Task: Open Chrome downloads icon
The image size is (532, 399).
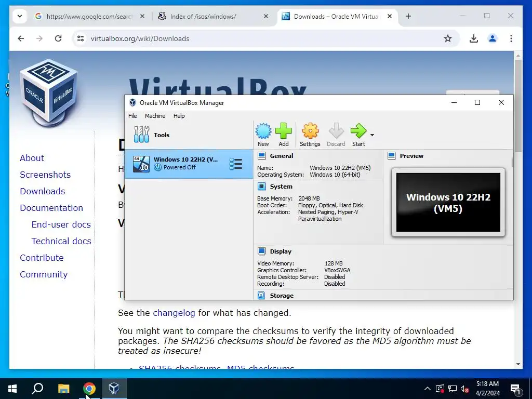Action: click(x=474, y=38)
